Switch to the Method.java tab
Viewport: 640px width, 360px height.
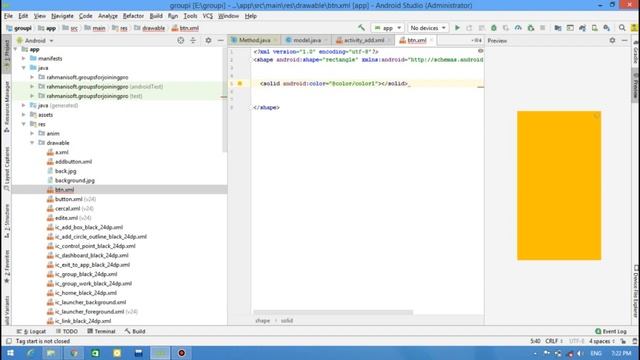pyautogui.click(x=254, y=40)
